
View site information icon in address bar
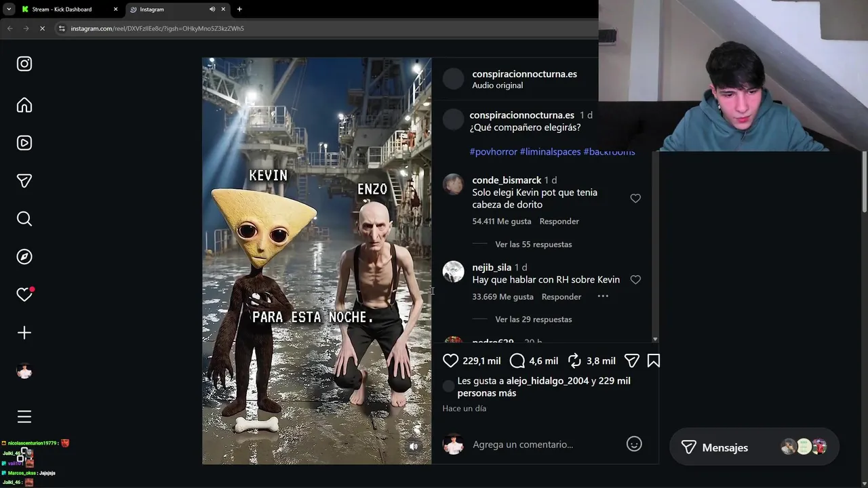(x=62, y=28)
